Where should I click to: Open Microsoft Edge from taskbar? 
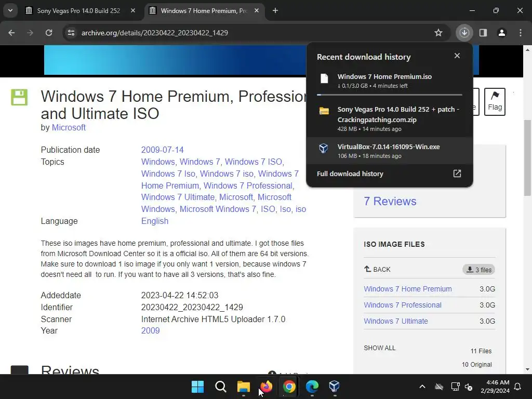(312, 387)
